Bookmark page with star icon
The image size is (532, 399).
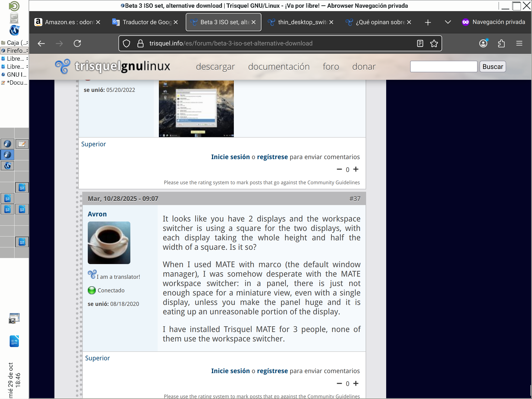click(434, 44)
